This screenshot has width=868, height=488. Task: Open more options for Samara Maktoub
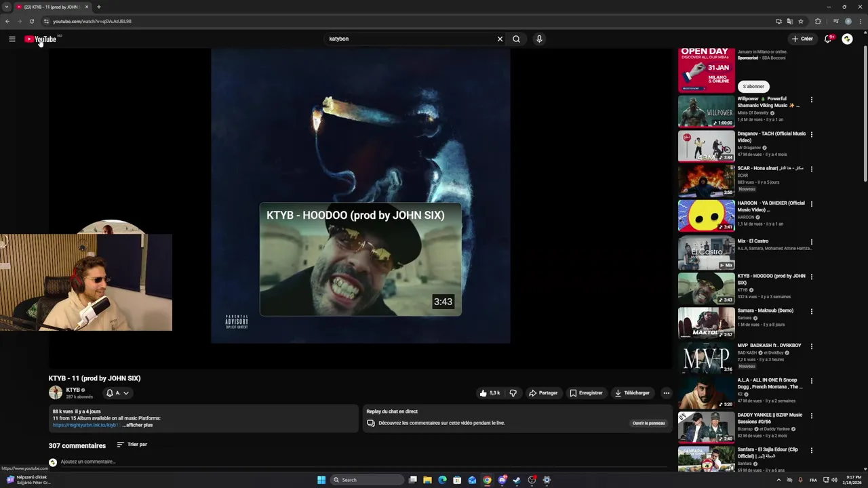[811, 311]
